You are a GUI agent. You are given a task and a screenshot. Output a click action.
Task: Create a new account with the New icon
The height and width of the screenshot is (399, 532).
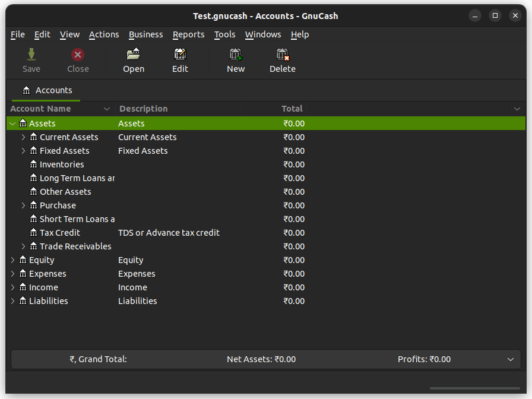(235, 59)
